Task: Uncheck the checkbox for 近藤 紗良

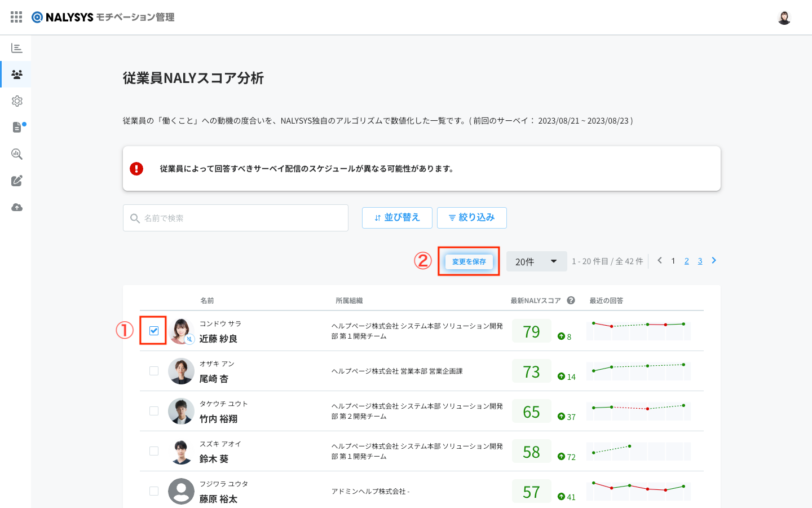Action: (154, 331)
